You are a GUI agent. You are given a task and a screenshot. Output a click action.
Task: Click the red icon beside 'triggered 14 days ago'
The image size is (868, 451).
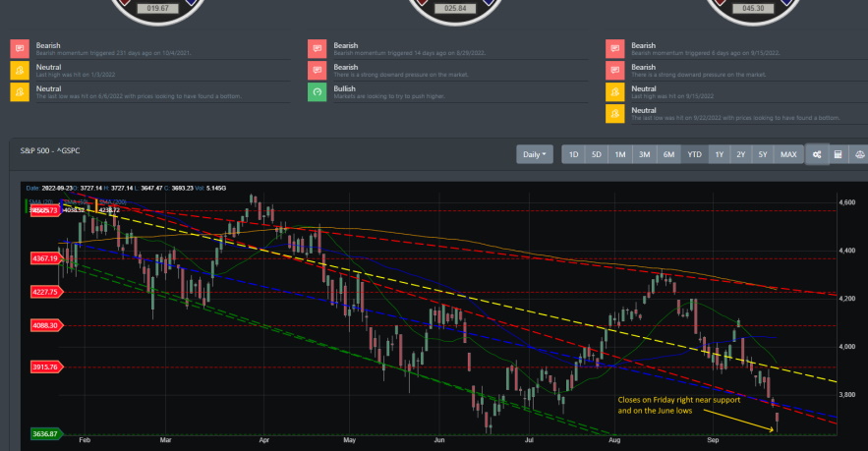click(x=318, y=49)
